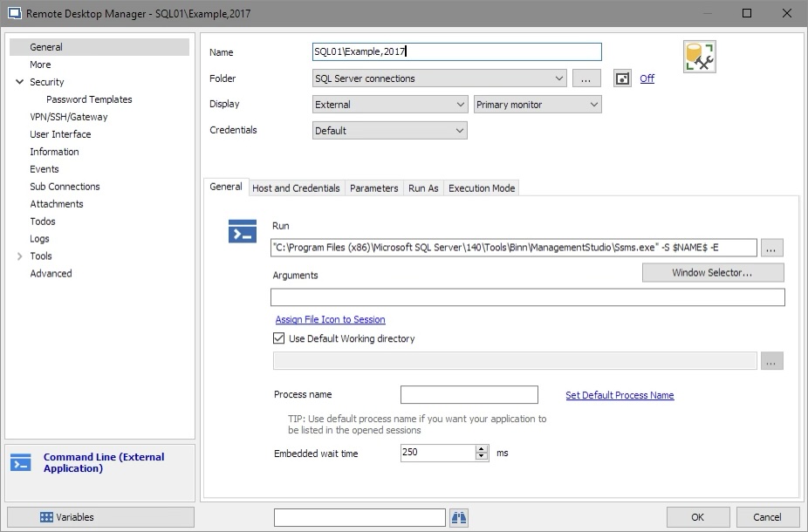Click into the Process name field
The image size is (808, 532).
469,395
